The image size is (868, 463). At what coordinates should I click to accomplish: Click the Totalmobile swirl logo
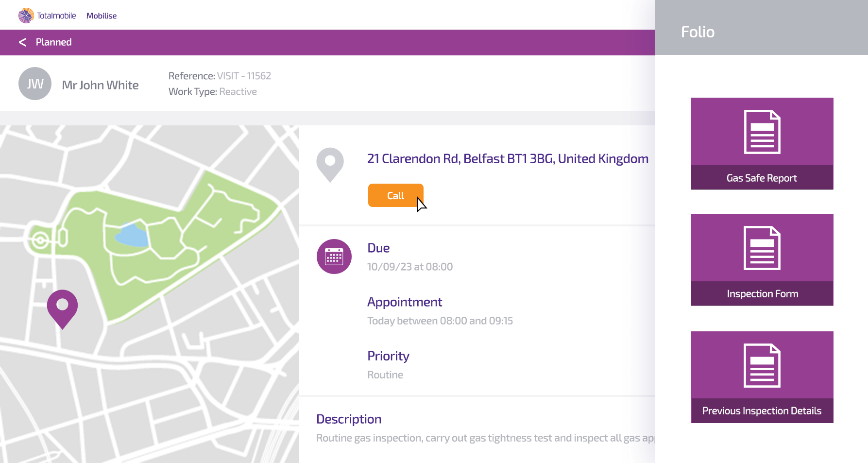click(26, 16)
